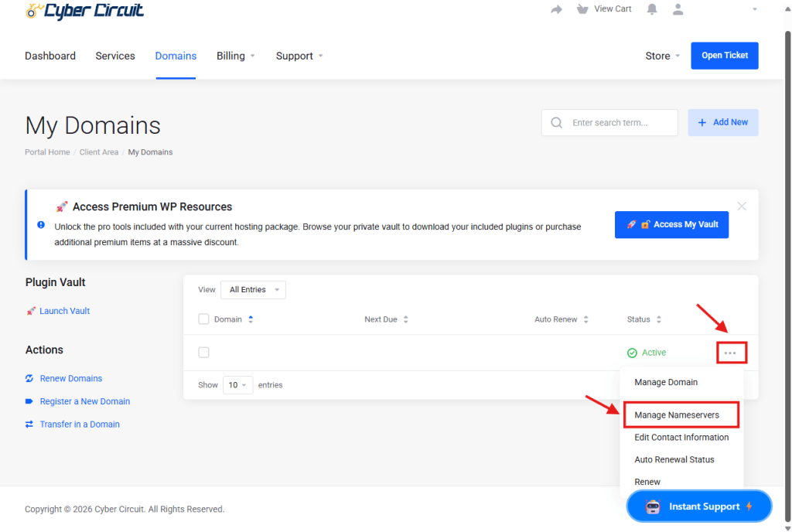The width and height of the screenshot is (792, 532).
Task: Click the share arrow icon in header
Action: point(556,9)
